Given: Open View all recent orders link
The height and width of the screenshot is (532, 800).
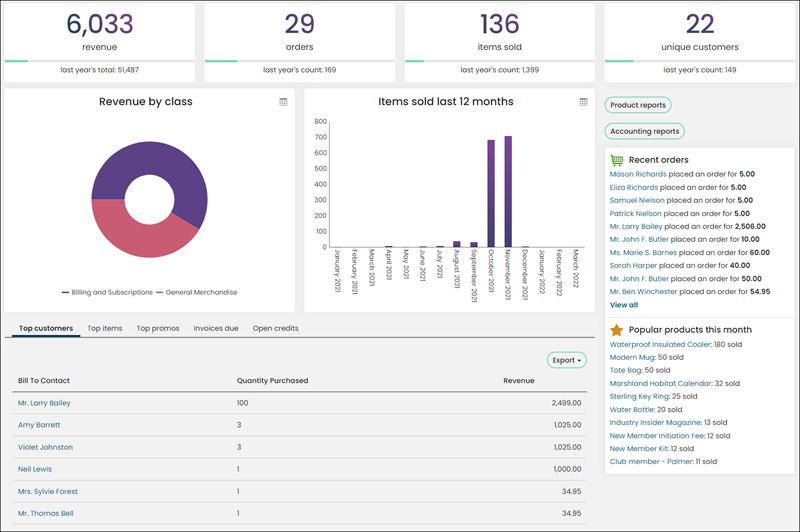Looking at the screenshot, I should tap(623, 305).
